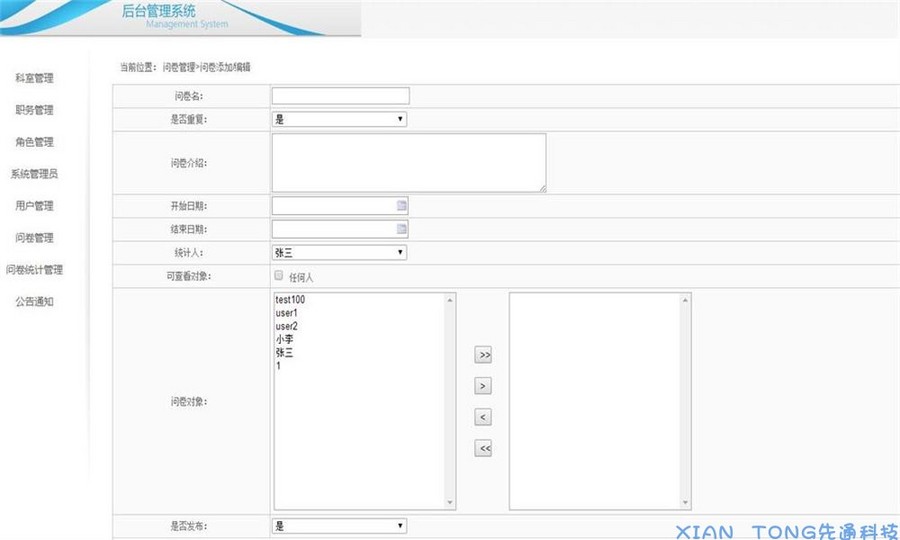Open 问卷统计管理 in the sidebar

coord(34,269)
